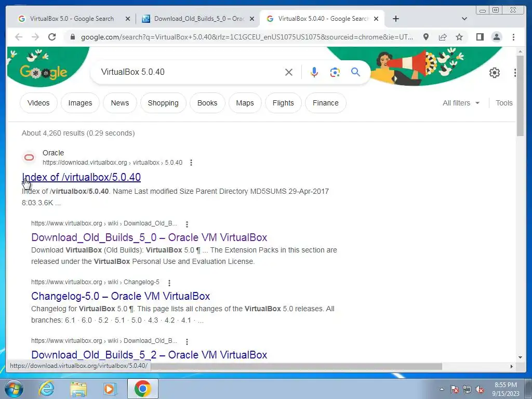Open the muted volume tray icon
Image resolution: width=532 pixels, height=399 pixels.
(x=480, y=390)
